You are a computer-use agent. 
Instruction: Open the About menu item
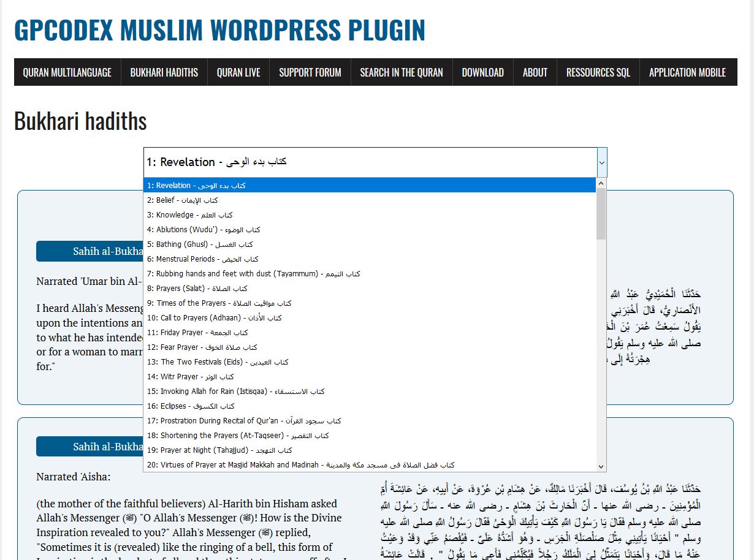point(535,72)
